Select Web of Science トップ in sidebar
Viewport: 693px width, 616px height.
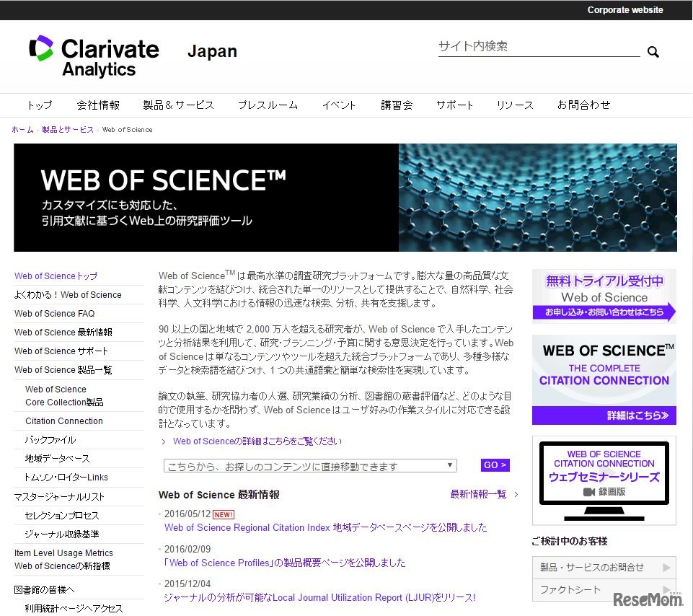coord(56,276)
